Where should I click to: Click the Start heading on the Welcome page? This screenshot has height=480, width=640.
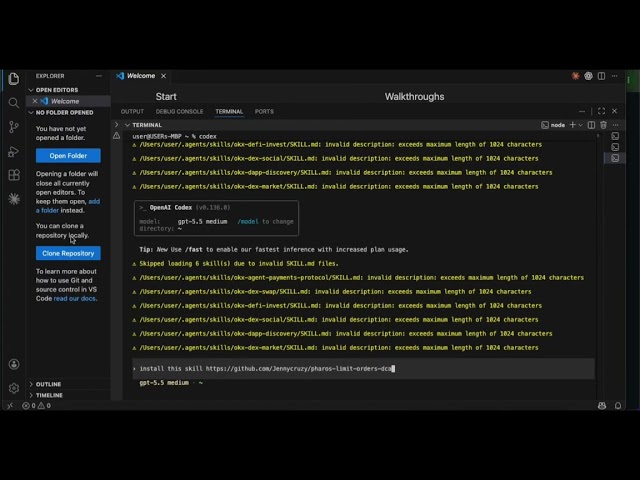(x=166, y=97)
